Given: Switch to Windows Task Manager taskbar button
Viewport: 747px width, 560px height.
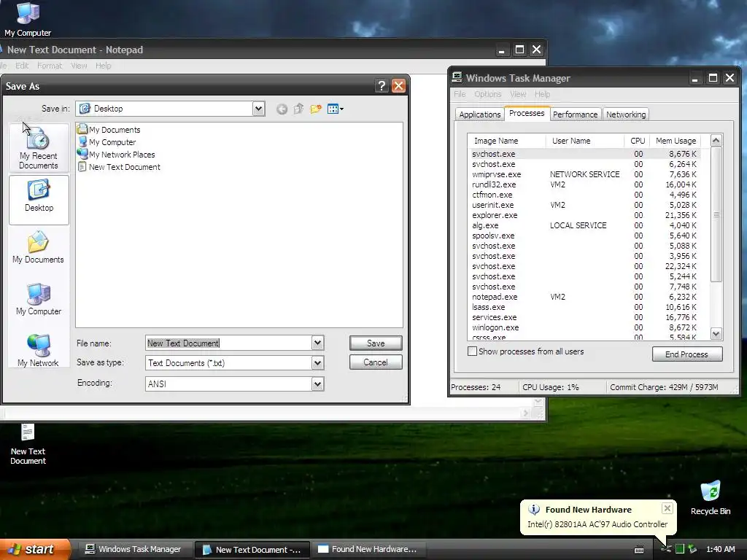Looking at the screenshot, I should 134,549.
